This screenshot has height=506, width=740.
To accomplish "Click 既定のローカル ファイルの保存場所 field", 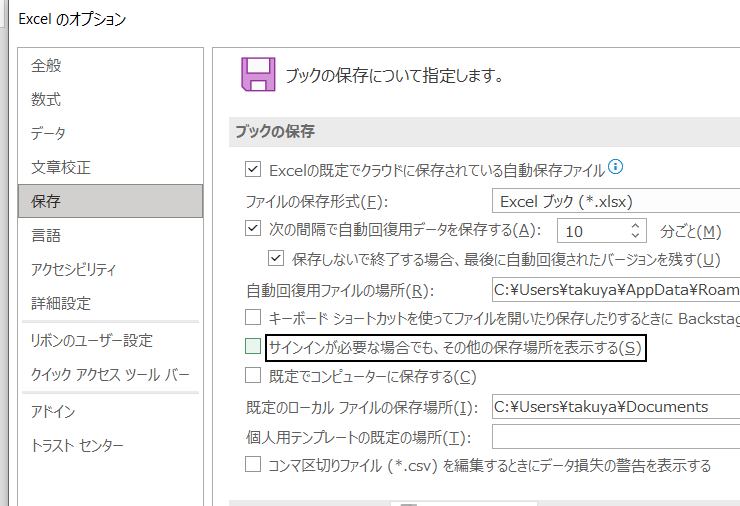I will pos(616,406).
